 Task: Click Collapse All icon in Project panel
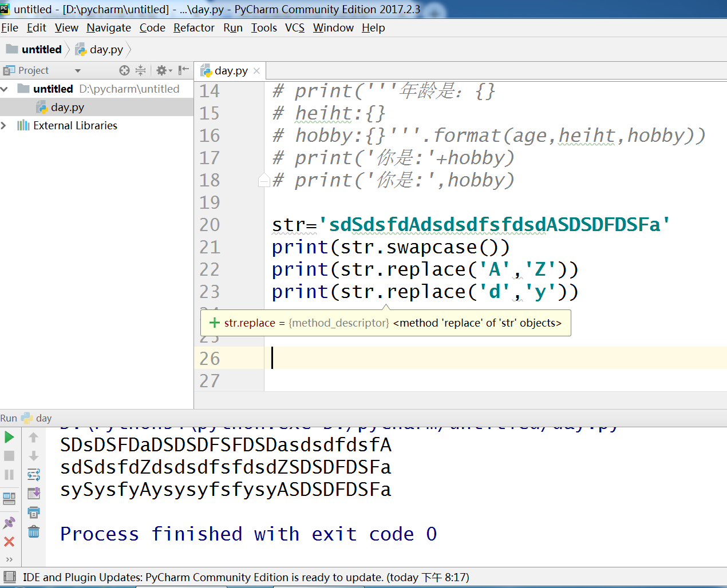[x=140, y=70]
